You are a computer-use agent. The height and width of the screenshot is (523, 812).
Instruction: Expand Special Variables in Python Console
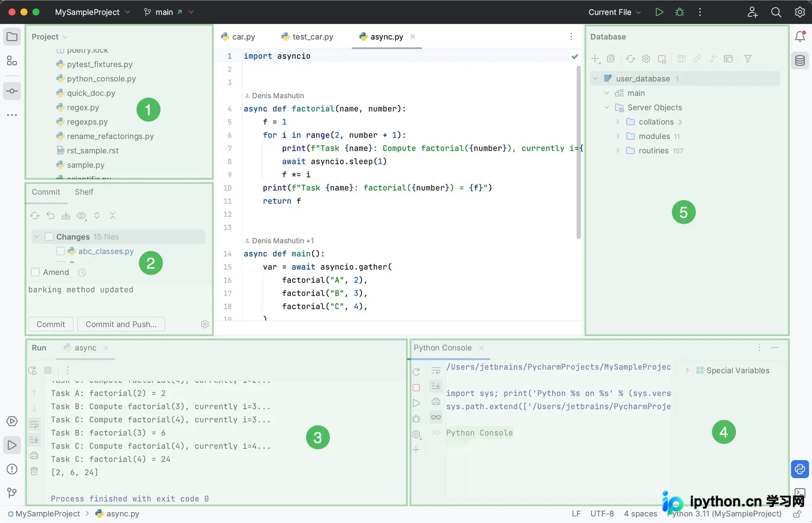pyautogui.click(x=687, y=371)
